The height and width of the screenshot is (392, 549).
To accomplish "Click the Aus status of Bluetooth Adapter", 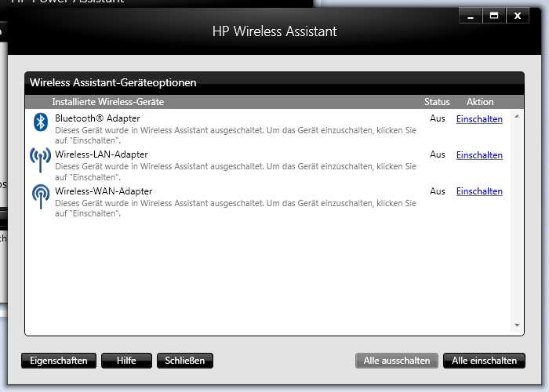I will coord(438,118).
